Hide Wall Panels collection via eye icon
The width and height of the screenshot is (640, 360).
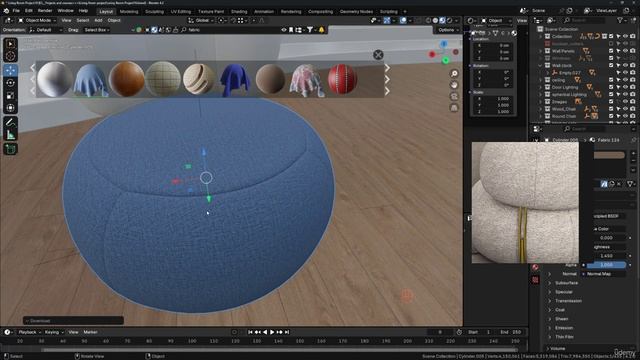(625, 51)
